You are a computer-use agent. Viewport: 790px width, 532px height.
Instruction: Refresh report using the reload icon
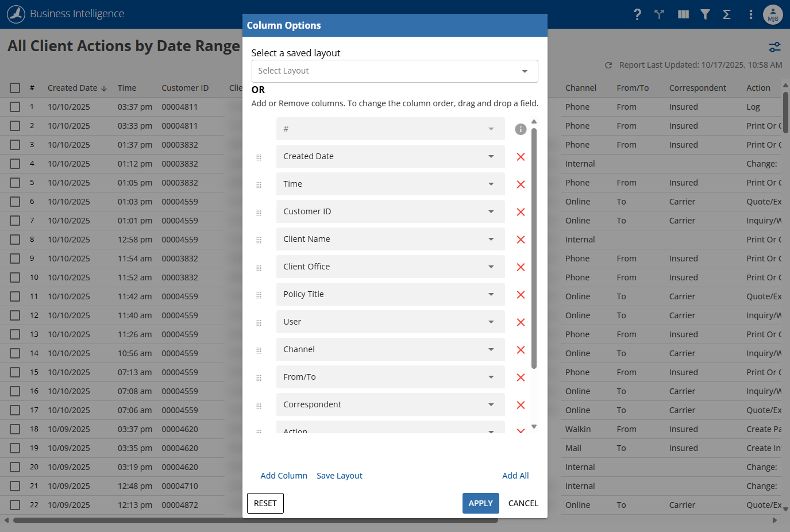click(x=608, y=65)
